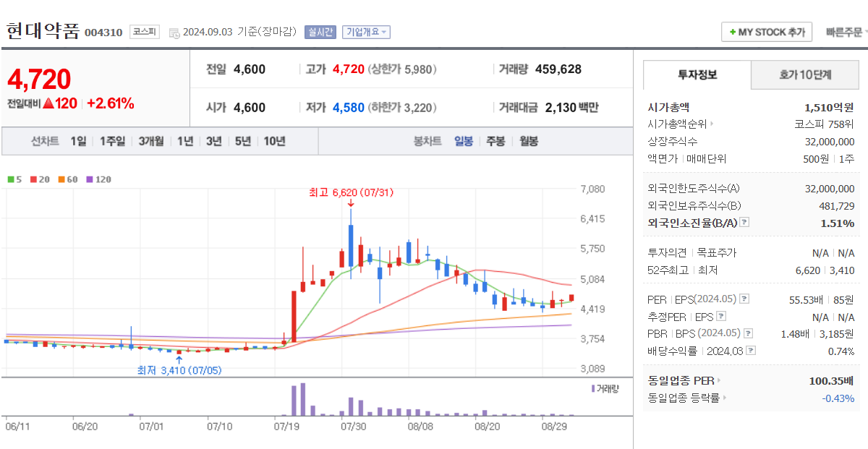Click the 거래량 value 459,628
Image resolution: width=868 pixels, height=449 pixels.
click(558, 69)
